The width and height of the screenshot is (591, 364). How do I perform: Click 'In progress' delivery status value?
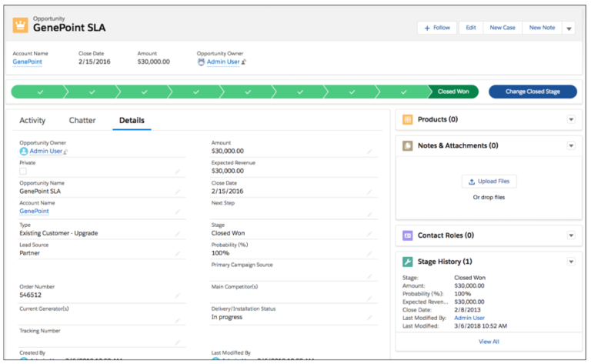coord(227,317)
